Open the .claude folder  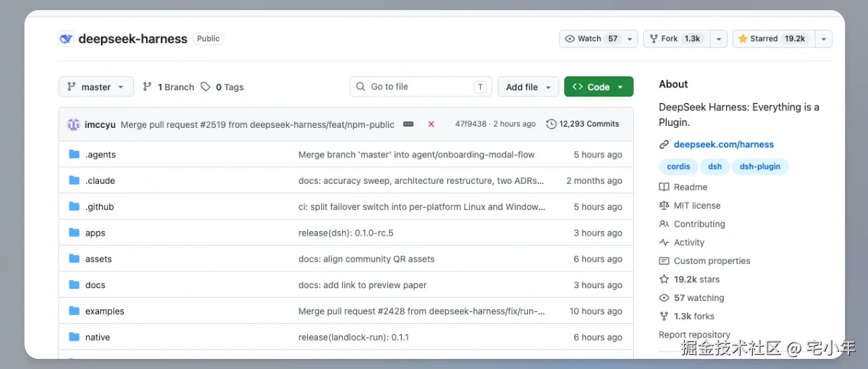pyautogui.click(x=100, y=180)
